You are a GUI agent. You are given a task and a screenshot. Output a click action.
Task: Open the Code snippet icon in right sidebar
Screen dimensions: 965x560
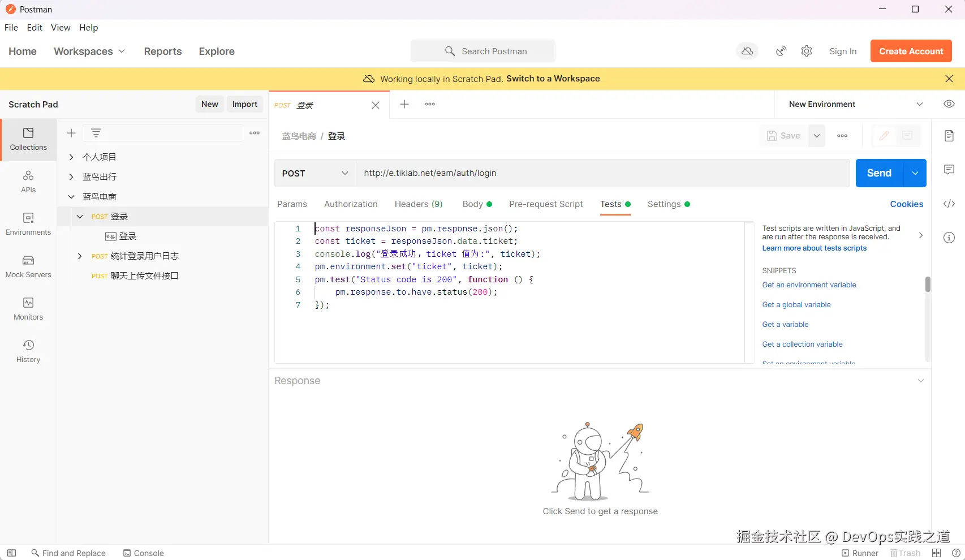tap(949, 204)
